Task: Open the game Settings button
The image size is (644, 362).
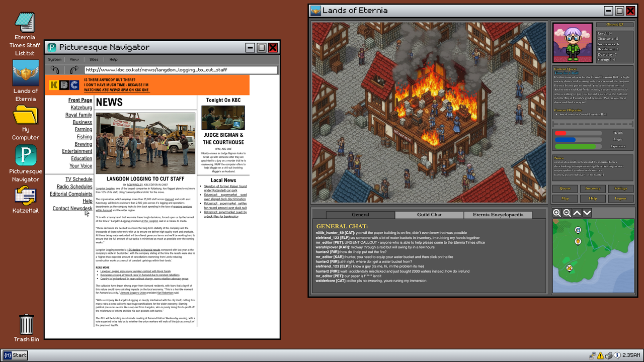Action: pyautogui.click(x=620, y=189)
